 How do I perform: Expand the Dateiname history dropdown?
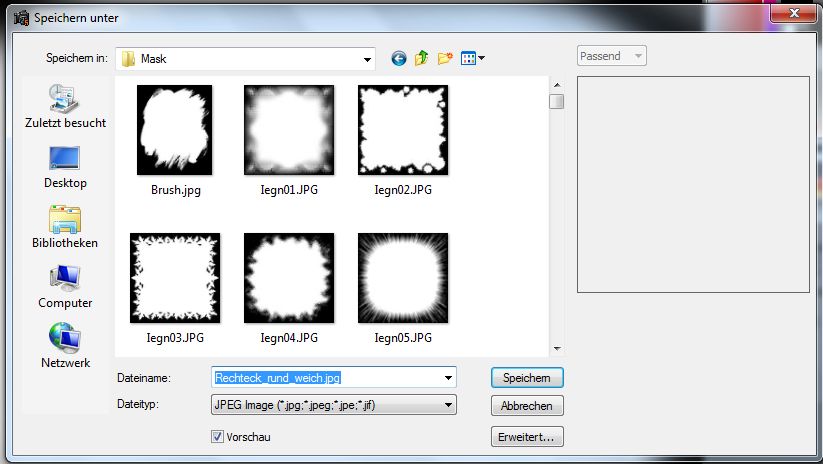(449, 377)
